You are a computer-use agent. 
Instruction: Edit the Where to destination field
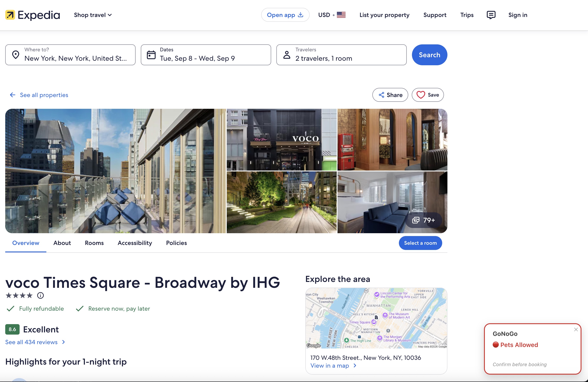[71, 55]
